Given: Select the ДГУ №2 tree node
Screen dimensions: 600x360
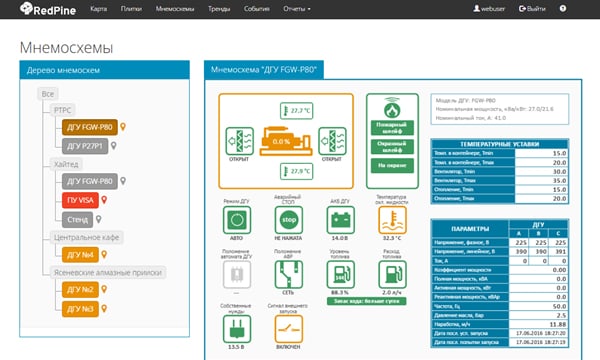Looking at the screenshot, I should (80, 290).
